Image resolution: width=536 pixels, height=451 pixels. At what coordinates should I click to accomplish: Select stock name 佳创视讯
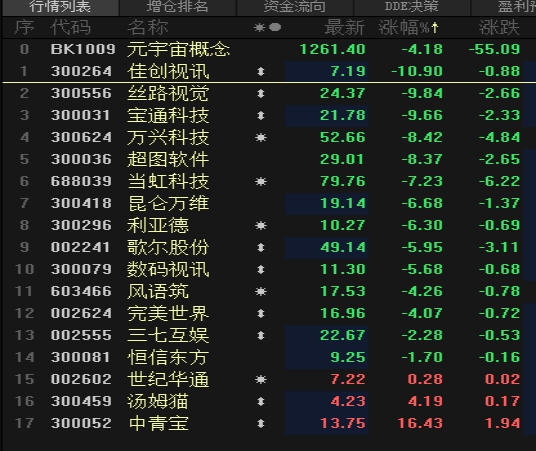[168, 71]
